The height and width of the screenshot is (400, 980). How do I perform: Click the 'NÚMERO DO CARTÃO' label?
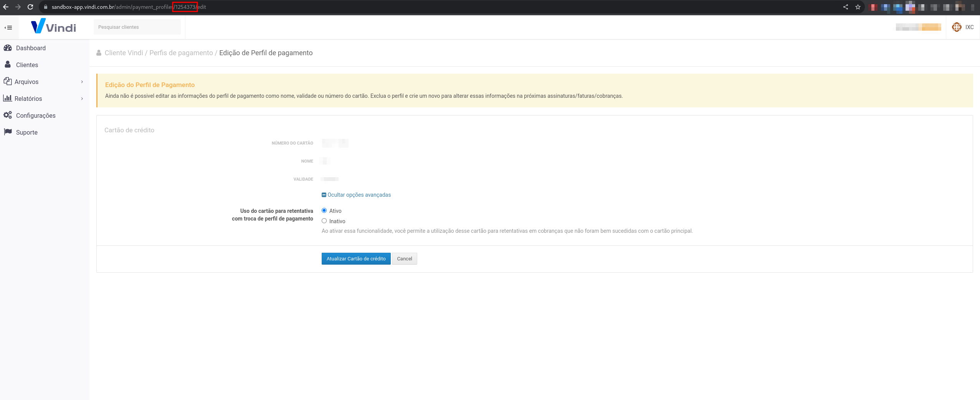coord(293,143)
